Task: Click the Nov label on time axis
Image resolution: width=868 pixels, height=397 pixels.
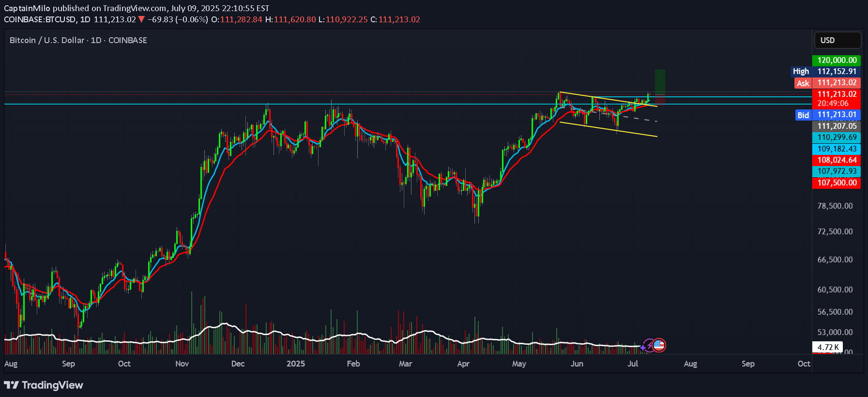Action: 182,364
